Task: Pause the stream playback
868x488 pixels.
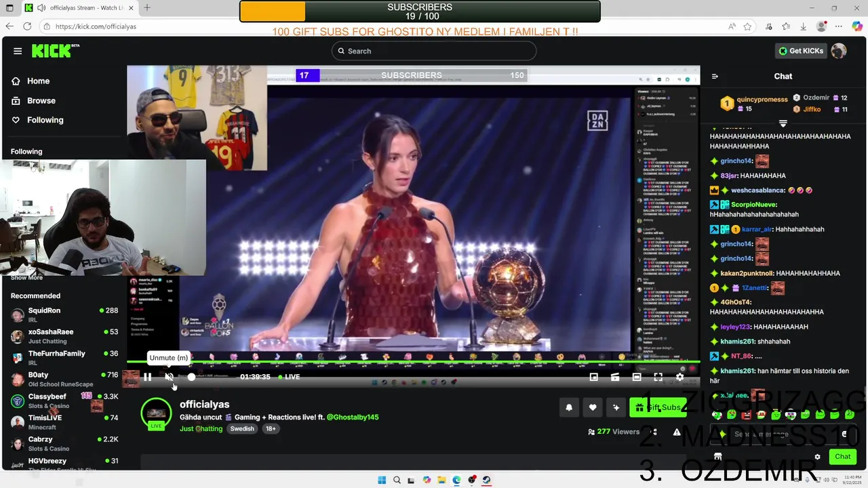Action: (147, 377)
